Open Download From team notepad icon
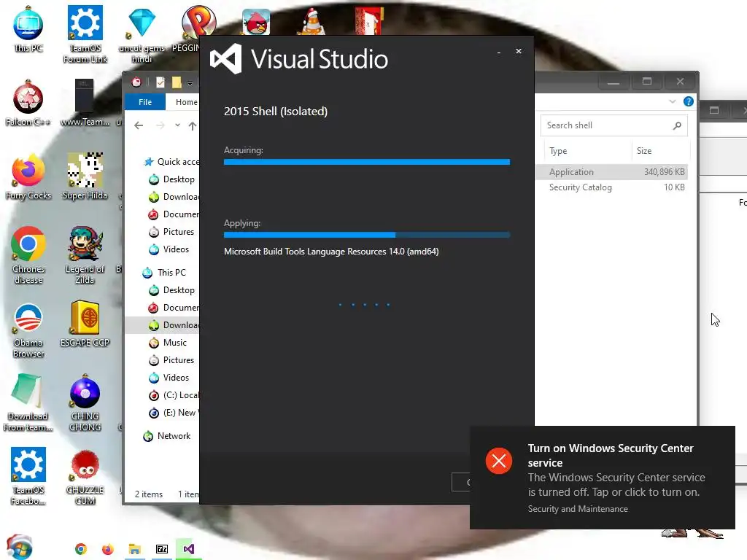Image resolution: width=747 pixels, height=560 pixels. tap(28, 403)
